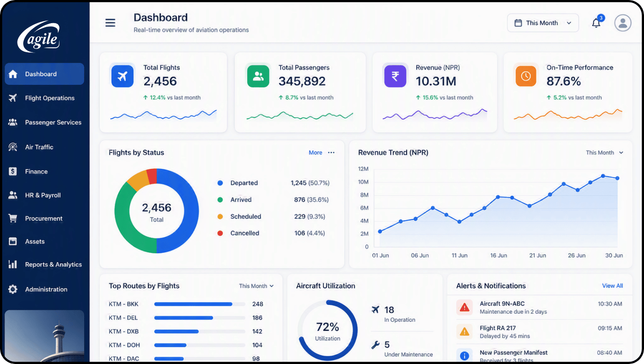
Task: Open the user profile avatar
Action: 623,23
